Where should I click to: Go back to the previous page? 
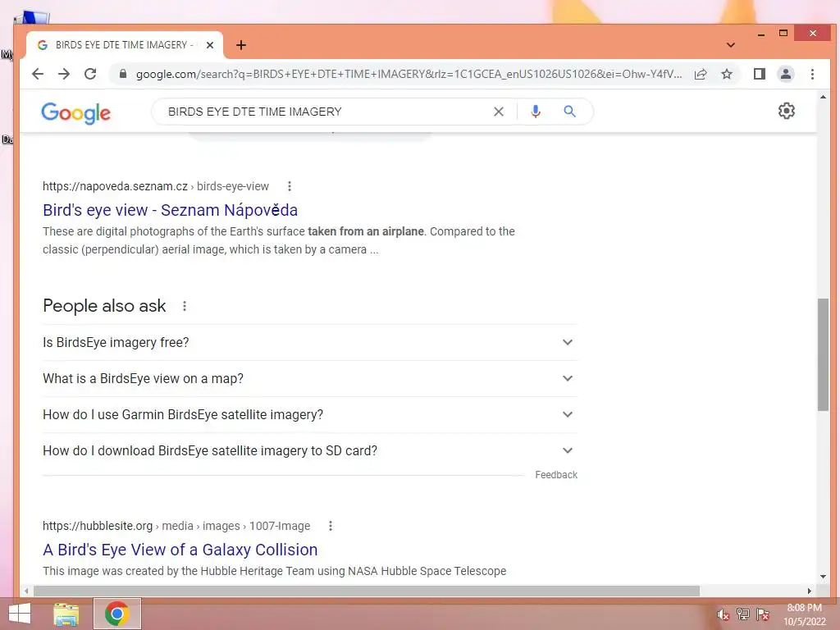coord(38,74)
